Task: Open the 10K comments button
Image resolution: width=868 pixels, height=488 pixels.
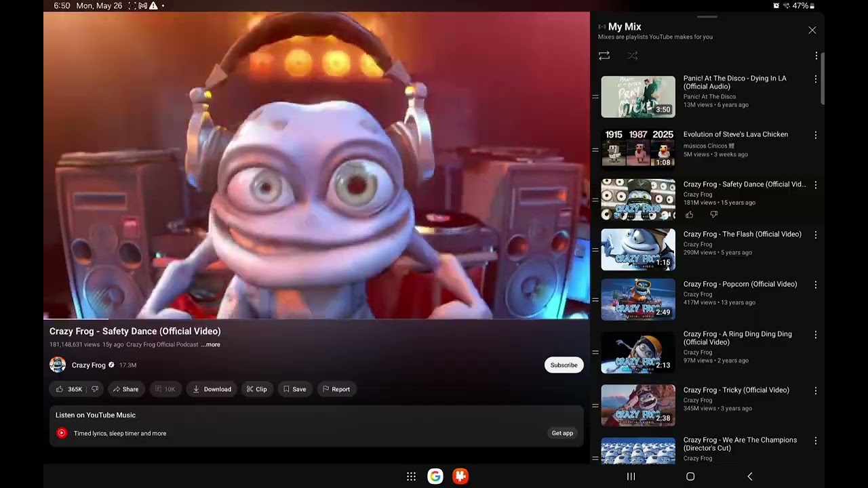Action: point(165,389)
